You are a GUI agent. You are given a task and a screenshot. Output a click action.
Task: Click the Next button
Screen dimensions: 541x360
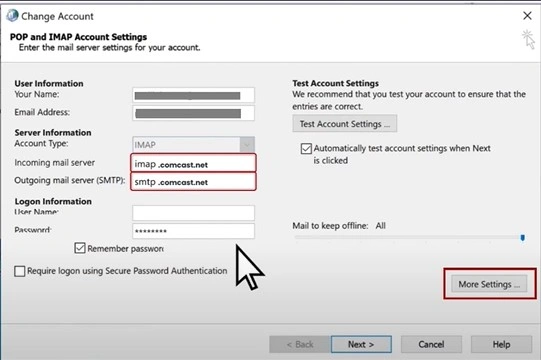click(361, 344)
